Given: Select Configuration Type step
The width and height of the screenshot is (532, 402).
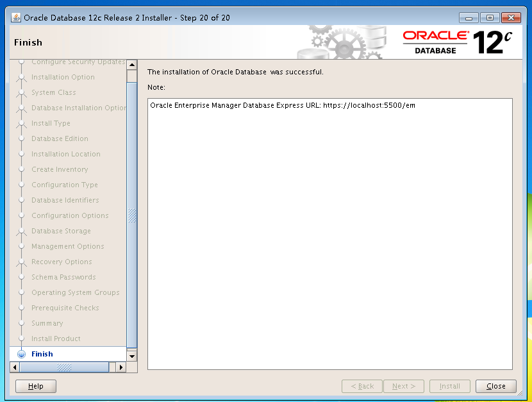Looking at the screenshot, I should tap(65, 185).
